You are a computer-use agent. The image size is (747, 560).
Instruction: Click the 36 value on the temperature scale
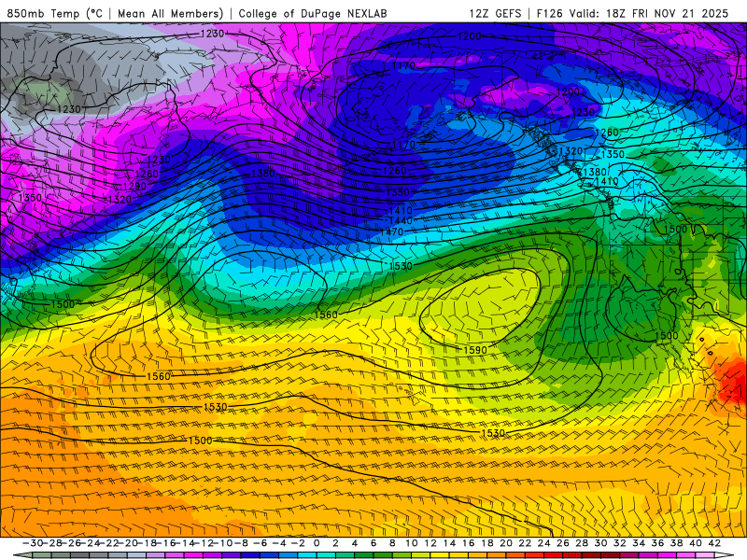click(657, 543)
